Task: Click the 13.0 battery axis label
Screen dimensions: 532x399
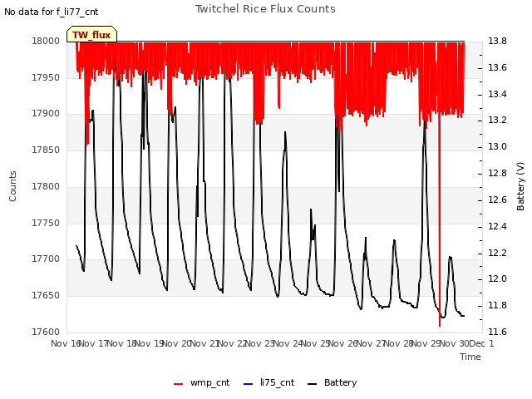Action: (497, 146)
